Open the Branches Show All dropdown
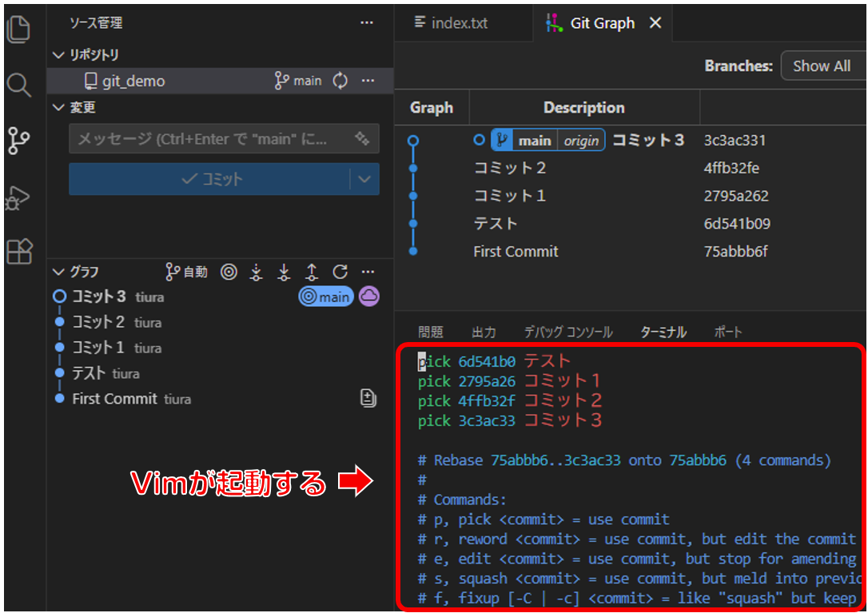Viewport: 868px width, 613px height. click(822, 66)
